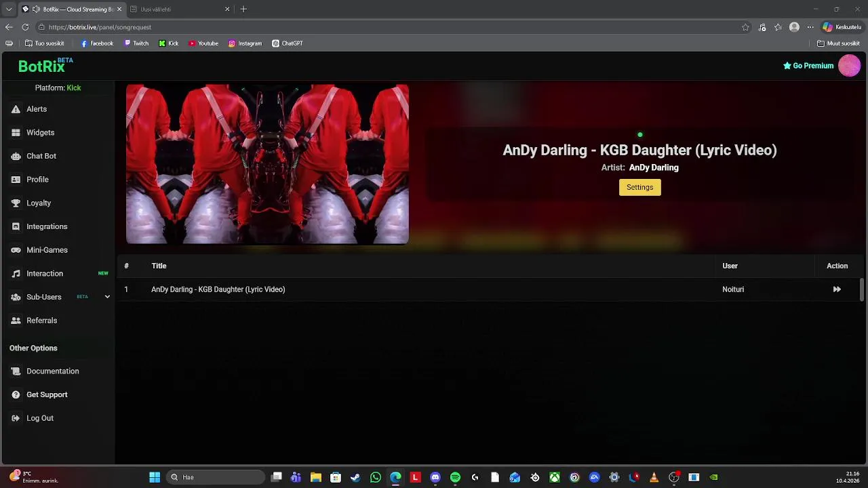Open the ChatGPT bookmark

point(288,43)
